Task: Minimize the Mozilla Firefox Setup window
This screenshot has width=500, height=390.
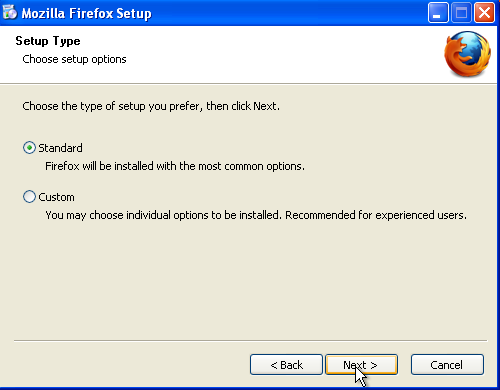Action: [438, 13]
